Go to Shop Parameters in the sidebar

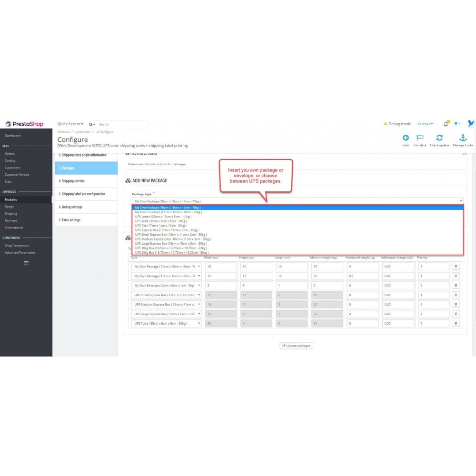click(x=17, y=246)
